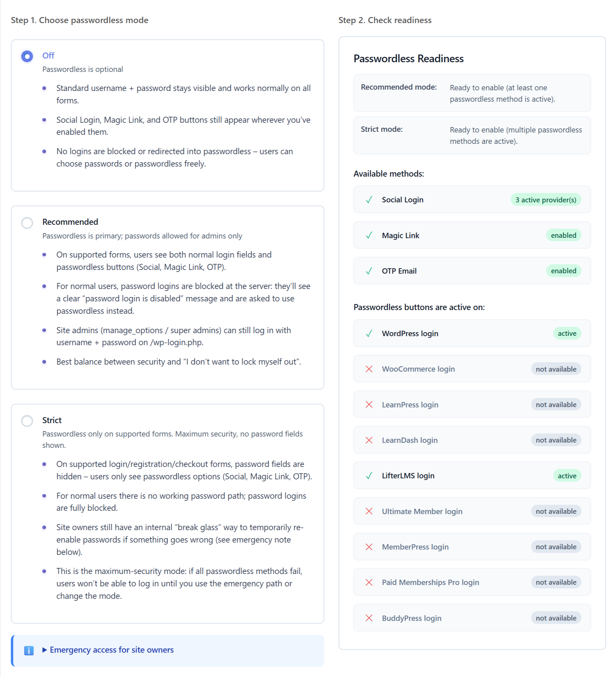Click the 'enabled' badge for Magic Link

(x=563, y=235)
